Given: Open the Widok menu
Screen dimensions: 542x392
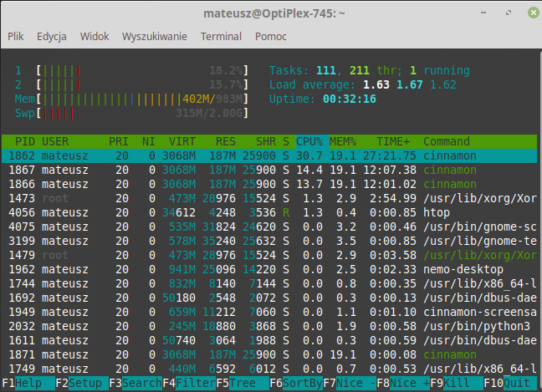Looking at the screenshot, I should tap(95, 37).
